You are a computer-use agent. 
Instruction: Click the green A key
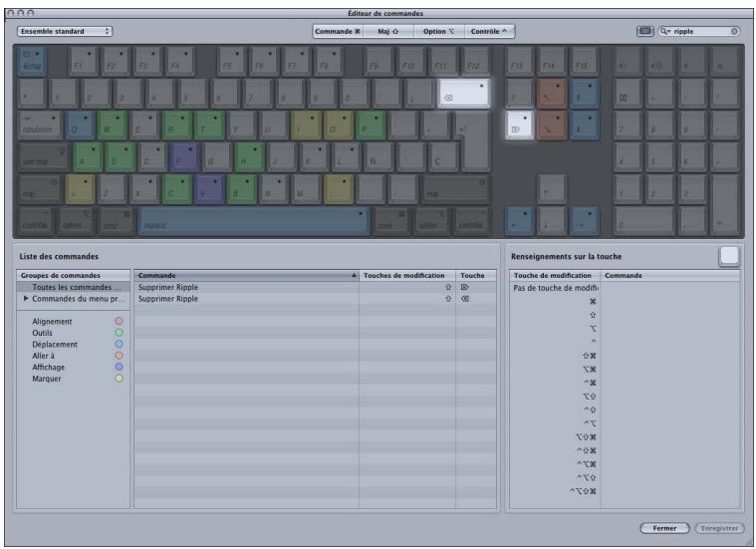pyautogui.click(x=88, y=157)
